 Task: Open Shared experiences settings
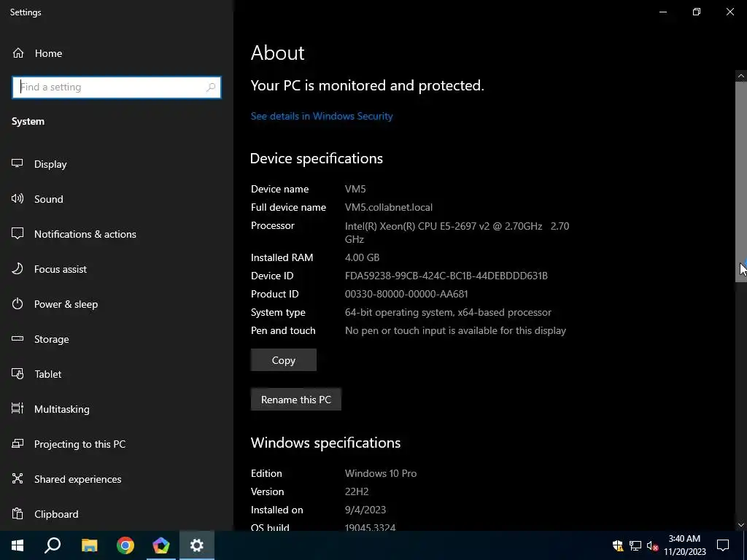pyautogui.click(x=117, y=479)
